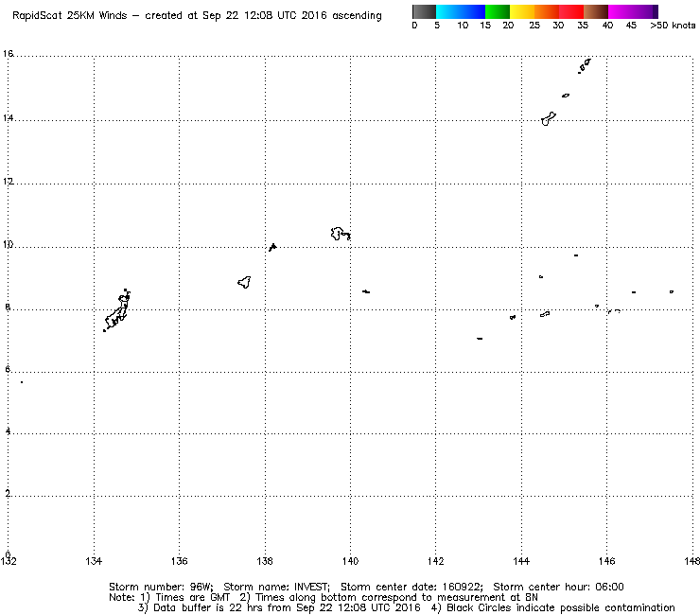The height and width of the screenshot is (615, 700).
Task: Click the Guam island outline near 14N
Action: coord(549,119)
